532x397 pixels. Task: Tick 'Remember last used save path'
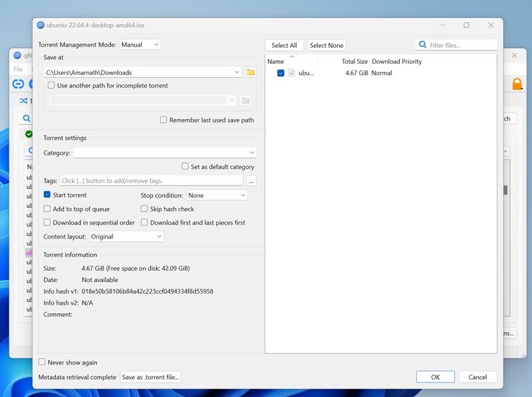(164, 120)
